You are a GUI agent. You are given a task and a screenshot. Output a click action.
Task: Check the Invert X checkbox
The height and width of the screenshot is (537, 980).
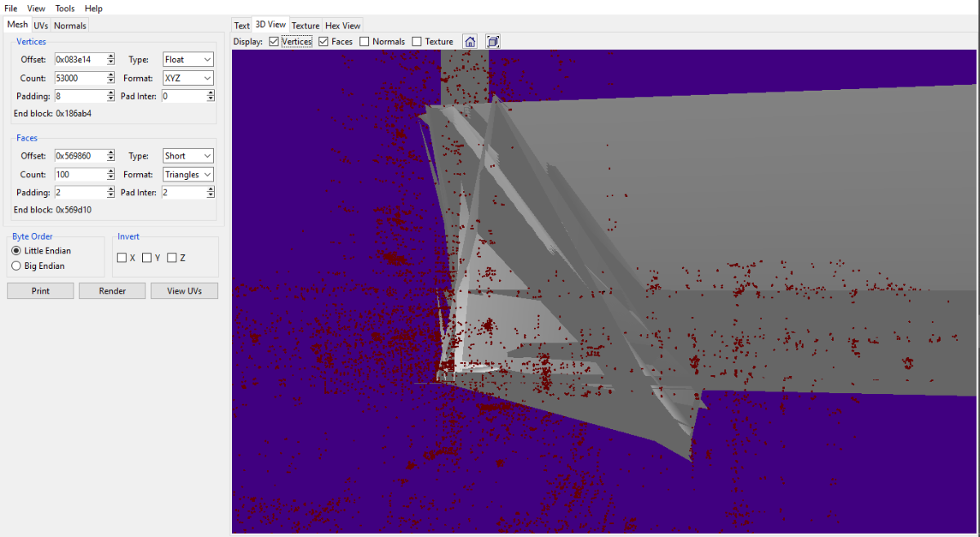click(x=122, y=257)
